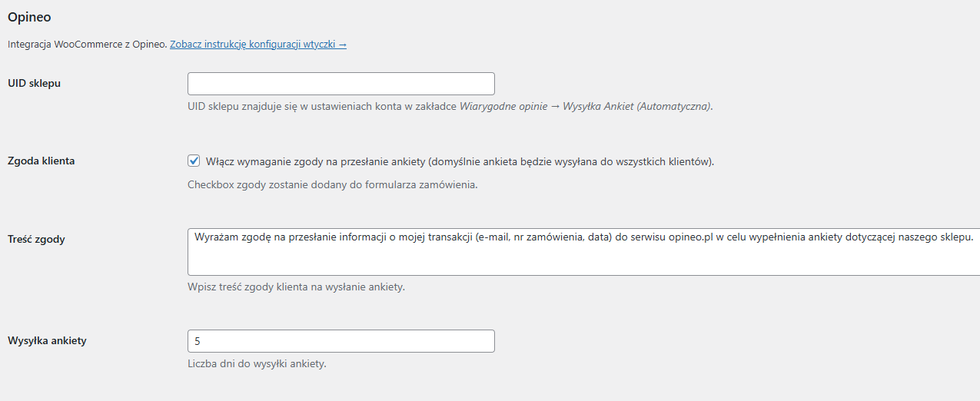Click the italic 'Wysyłka Ankiet (Automatyczna)' text
Screen dimensions: 980x401
[x=636, y=107]
